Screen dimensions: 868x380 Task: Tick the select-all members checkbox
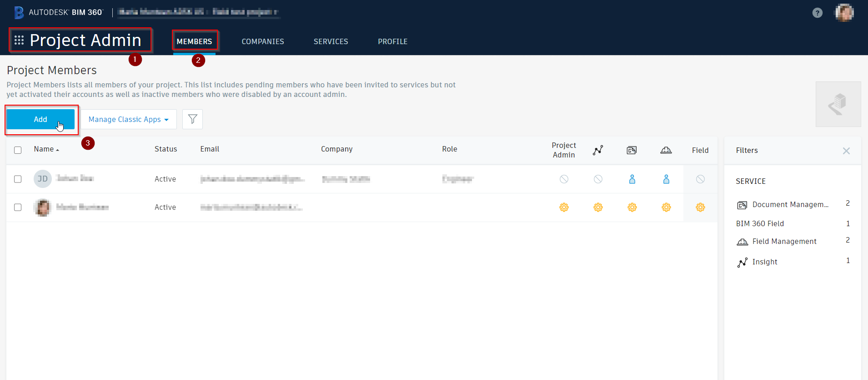(18, 150)
